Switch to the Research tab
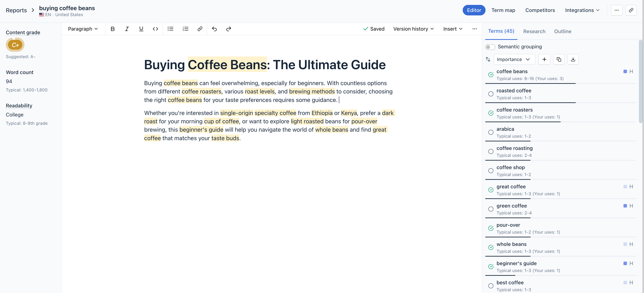This screenshot has width=644, height=293. pyautogui.click(x=534, y=32)
